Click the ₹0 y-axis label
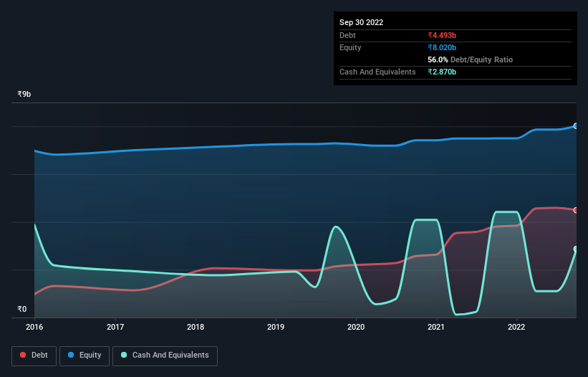The image size is (588, 377). (x=22, y=309)
